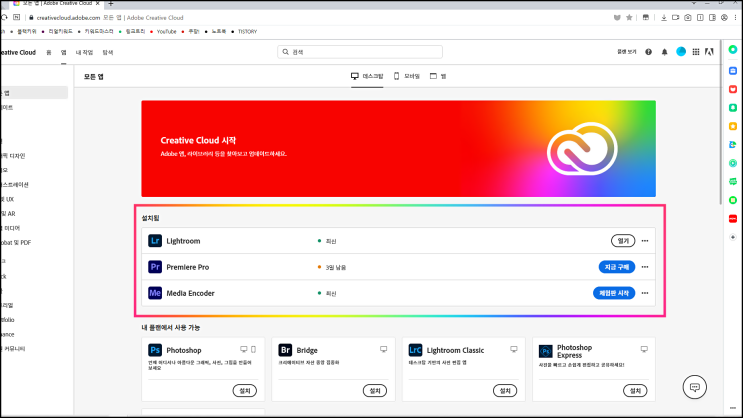This screenshot has width=743, height=418.
Task: Click the install button under Photoshop
Action: click(245, 391)
